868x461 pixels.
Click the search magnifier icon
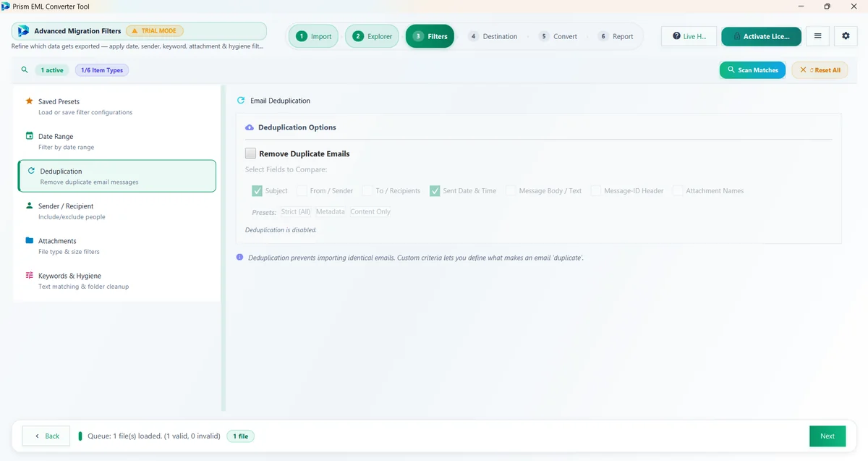pos(25,70)
